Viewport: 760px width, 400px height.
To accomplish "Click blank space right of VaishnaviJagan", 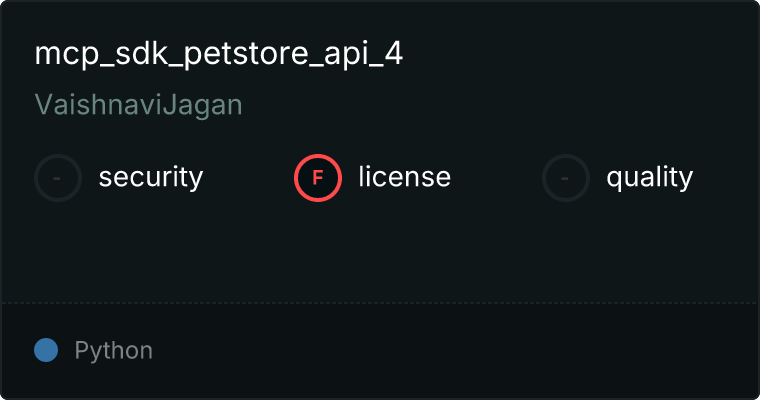I will [x=450, y=105].
